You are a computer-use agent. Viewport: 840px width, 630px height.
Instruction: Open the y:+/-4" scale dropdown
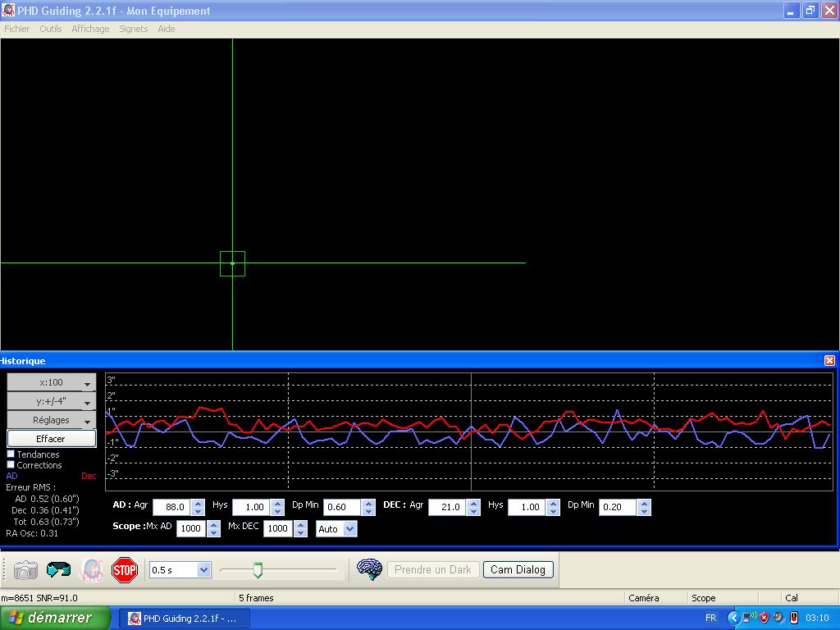click(x=52, y=401)
